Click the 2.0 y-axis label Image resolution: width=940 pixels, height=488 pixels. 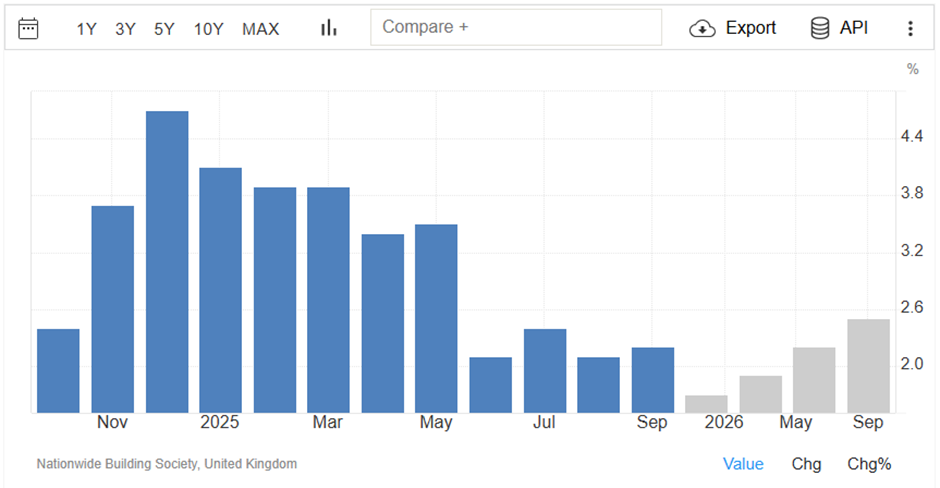pyautogui.click(x=912, y=364)
